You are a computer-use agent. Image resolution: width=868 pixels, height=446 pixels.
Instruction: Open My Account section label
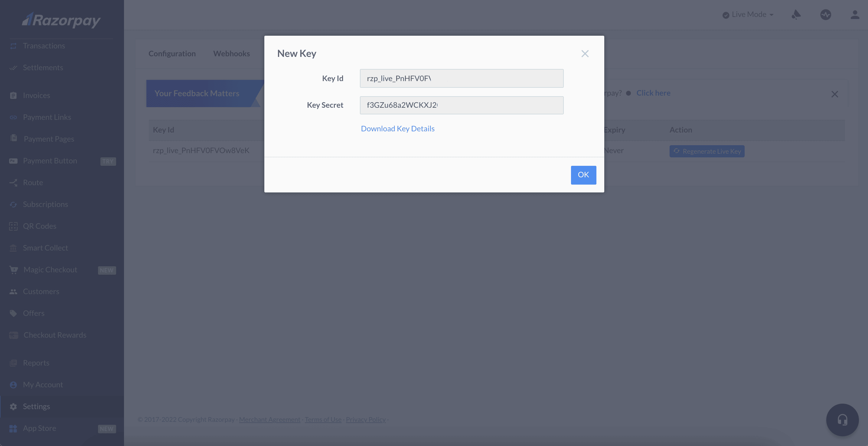tap(43, 385)
